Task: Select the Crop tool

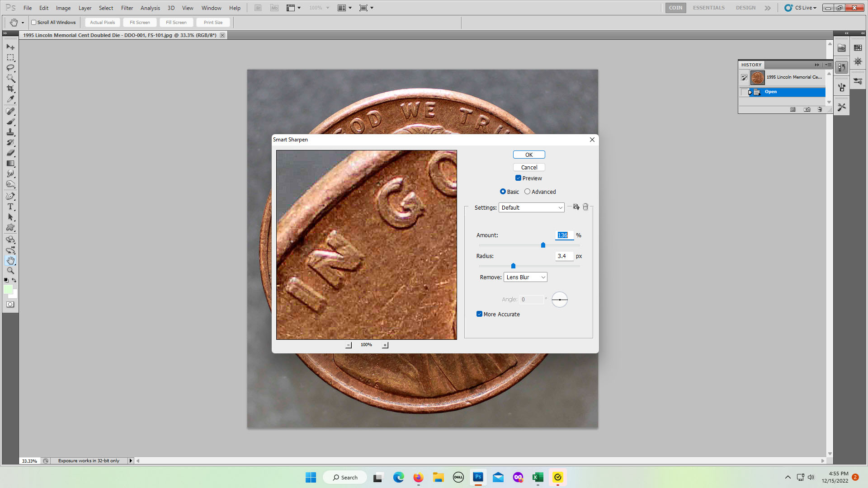Action: tap(10, 89)
